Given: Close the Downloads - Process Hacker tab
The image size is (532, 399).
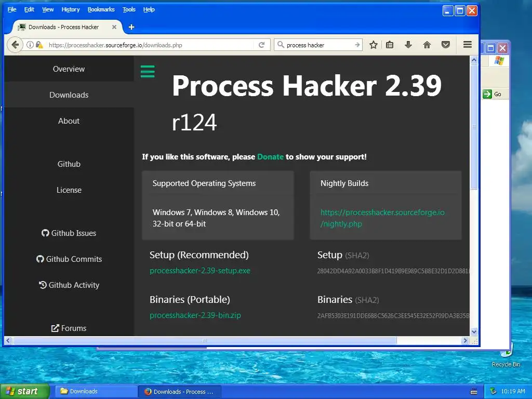Looking at the screenshot, I should (x=114, y=27).
